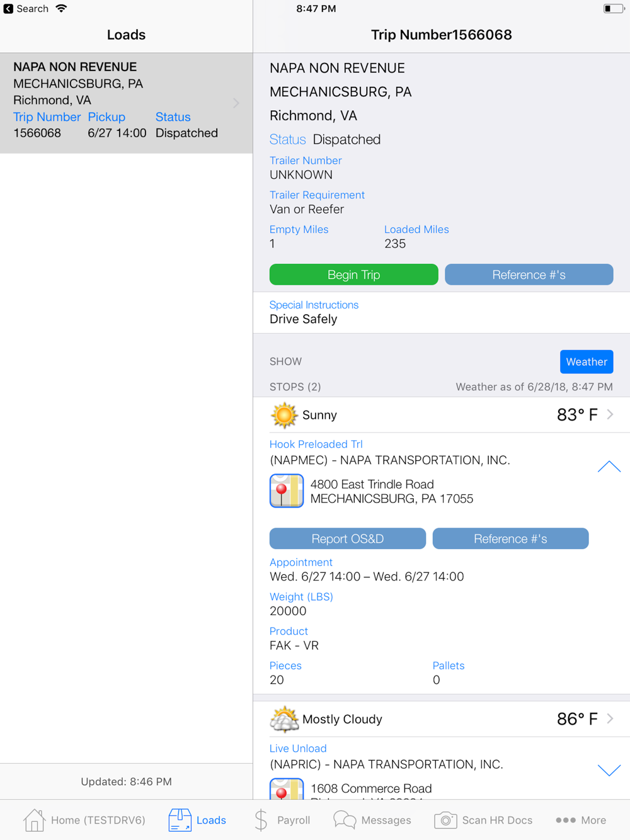630x840 pixels.
Task: Expand the NAPRIC stop details
Action: point(609,770)
